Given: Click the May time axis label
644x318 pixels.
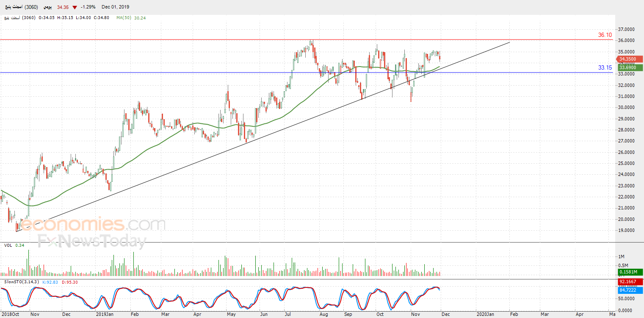Looking at the screenshot, I should (x=231, y=314).
